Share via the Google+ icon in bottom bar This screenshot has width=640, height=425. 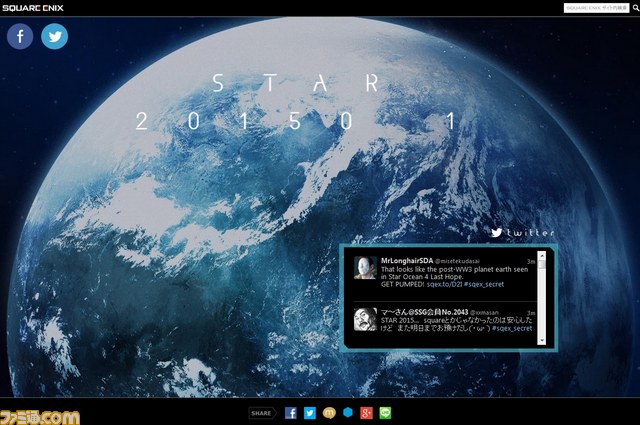367,413
